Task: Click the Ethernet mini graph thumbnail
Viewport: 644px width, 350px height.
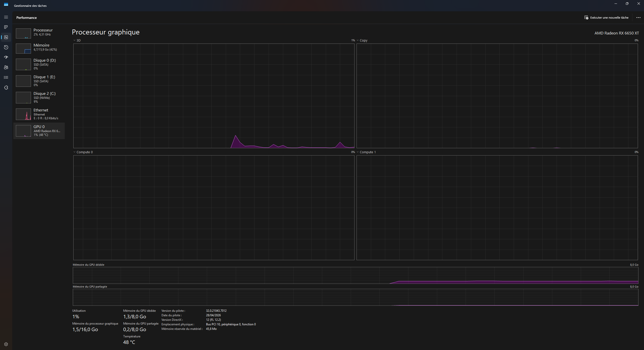Action: click(x=23, y=114)
